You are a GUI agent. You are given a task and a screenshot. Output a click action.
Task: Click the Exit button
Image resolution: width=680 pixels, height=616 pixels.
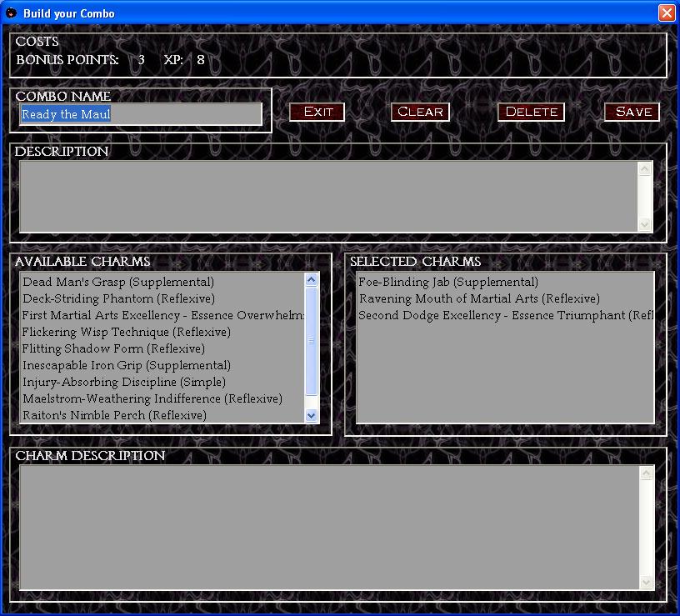[317, 112]
